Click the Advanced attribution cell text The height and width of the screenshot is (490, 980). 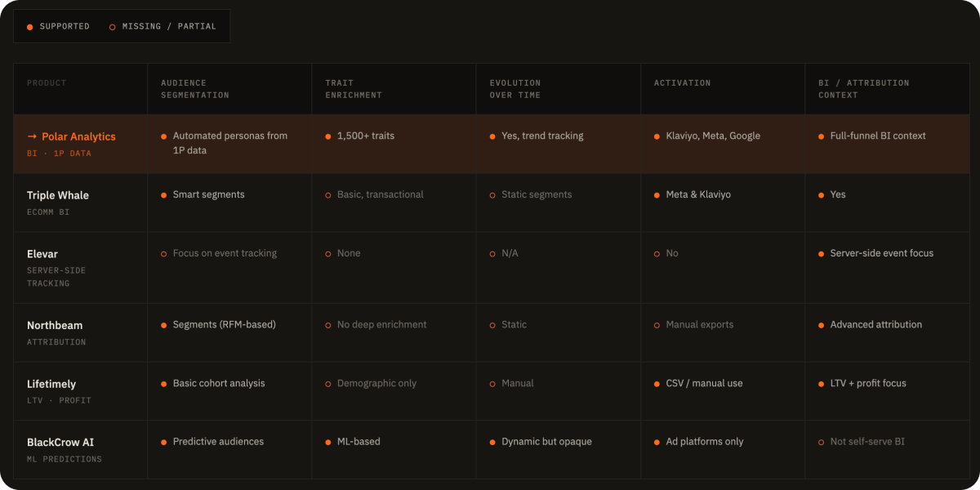pyautogui.click(x=876, y=325)
